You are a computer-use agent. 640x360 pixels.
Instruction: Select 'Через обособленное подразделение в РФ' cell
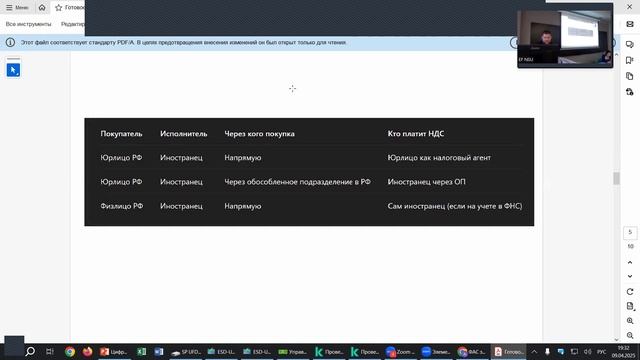pyautogui.click(x=298, y=182)
